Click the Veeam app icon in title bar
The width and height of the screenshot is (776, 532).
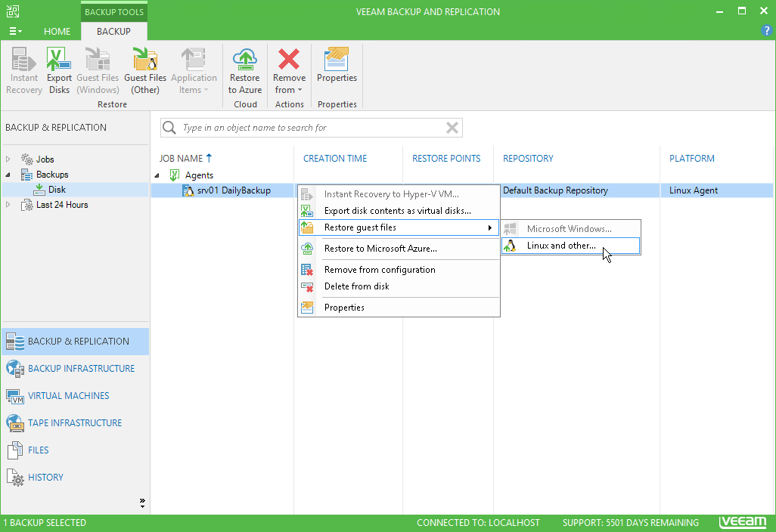(x=13, y=11)
